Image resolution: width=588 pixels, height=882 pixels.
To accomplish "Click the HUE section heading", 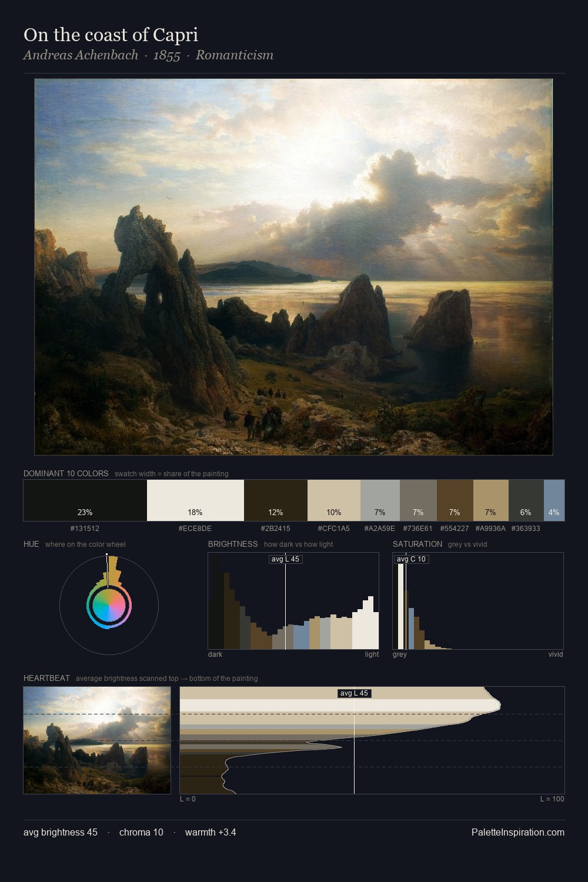I will 31,544.
